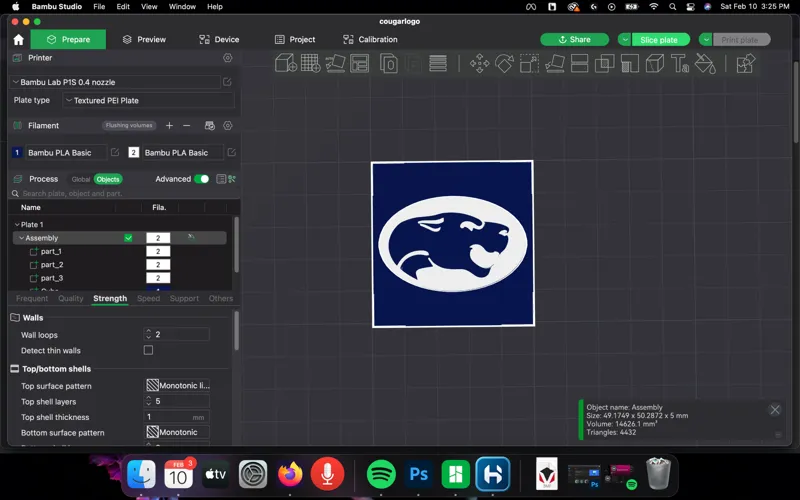Screen dimensions: 800x500
Task: Click the compare presets list icon
Action: coord(221,179)
